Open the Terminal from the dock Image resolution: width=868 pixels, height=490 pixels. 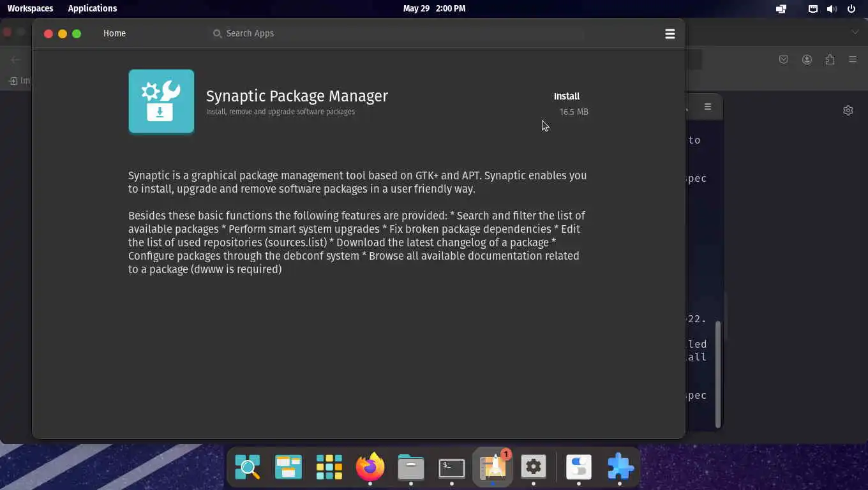coord(452,468)
